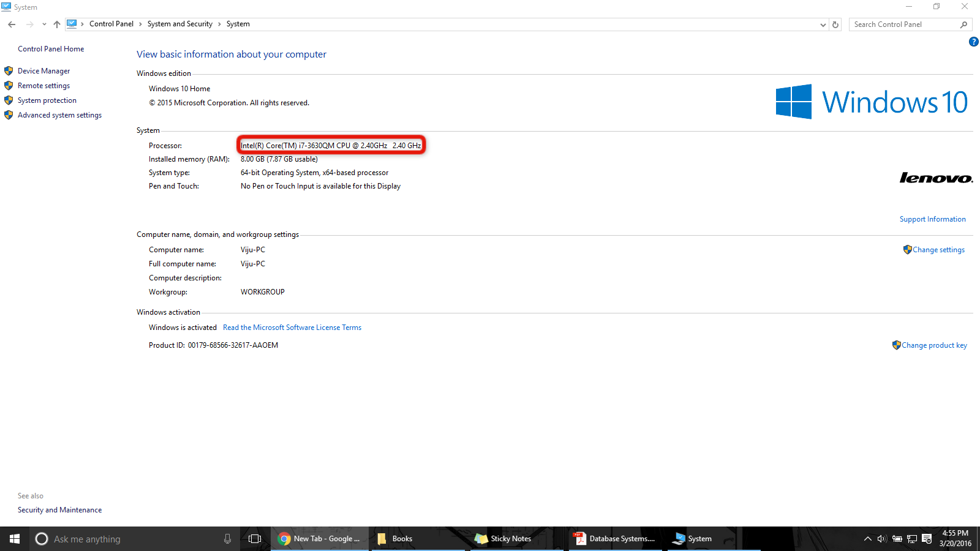Click Support Information link
The height and width of the screenshot is (551, 980).
coord(932,219)
